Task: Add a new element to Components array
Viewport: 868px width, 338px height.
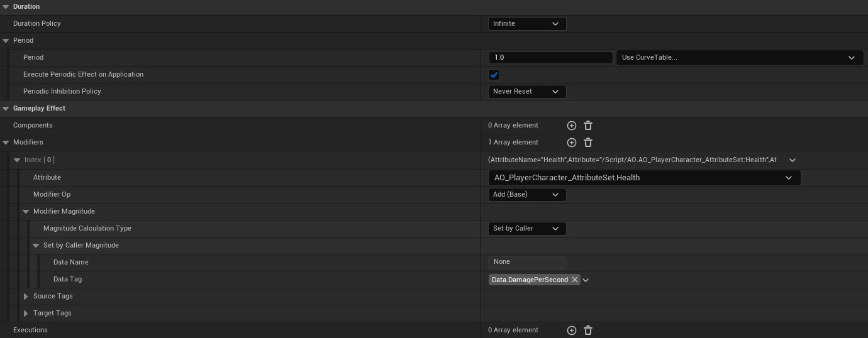Action: pos(572,126)
